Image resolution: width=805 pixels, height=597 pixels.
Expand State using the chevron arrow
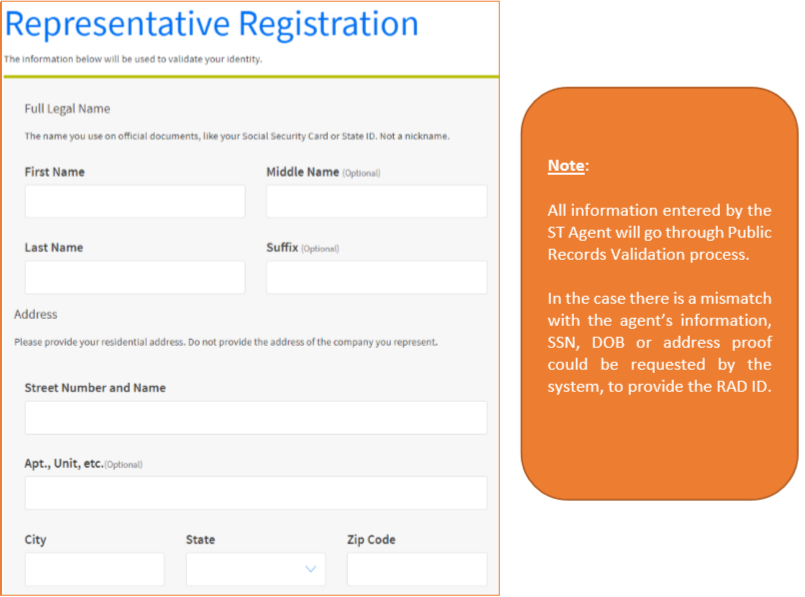coord(311,569)
